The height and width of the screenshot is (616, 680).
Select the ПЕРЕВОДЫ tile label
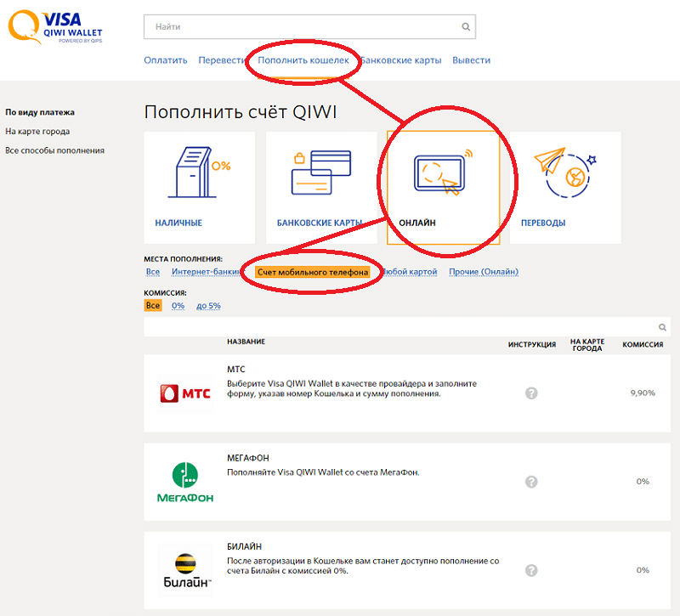point(543,223)
